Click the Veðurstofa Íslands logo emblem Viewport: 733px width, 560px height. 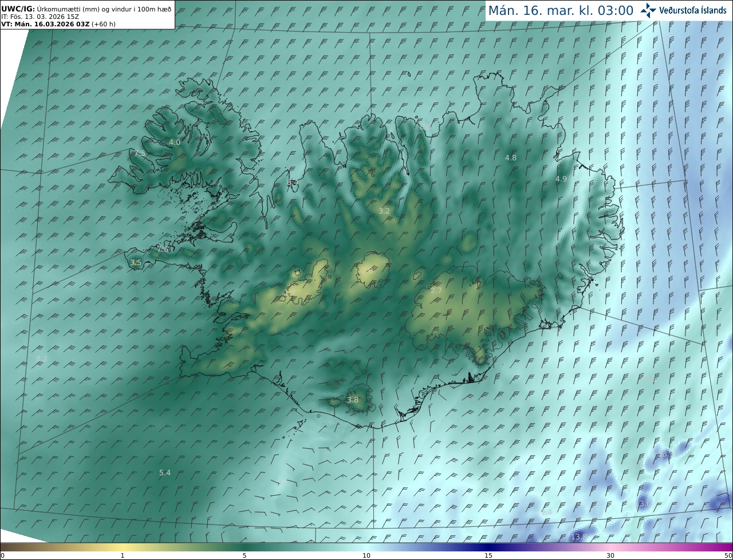(x=648, y=10)
